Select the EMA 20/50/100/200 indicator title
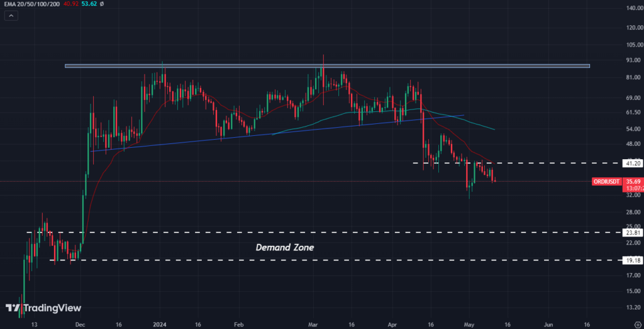The image size is (644, 329). coord(32,4)
